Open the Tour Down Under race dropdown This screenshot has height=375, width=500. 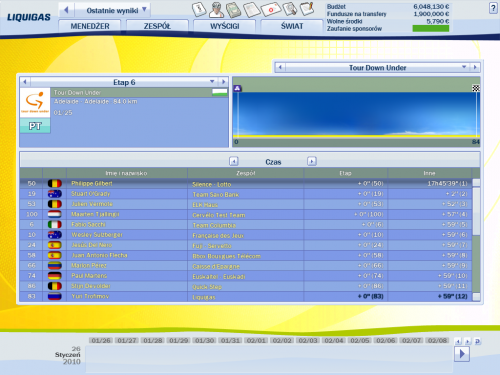pyautogui.click(x=464, y=67)
